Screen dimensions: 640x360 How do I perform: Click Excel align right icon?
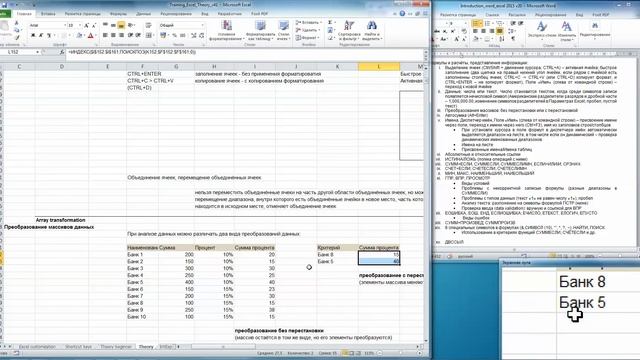(121, 36)
